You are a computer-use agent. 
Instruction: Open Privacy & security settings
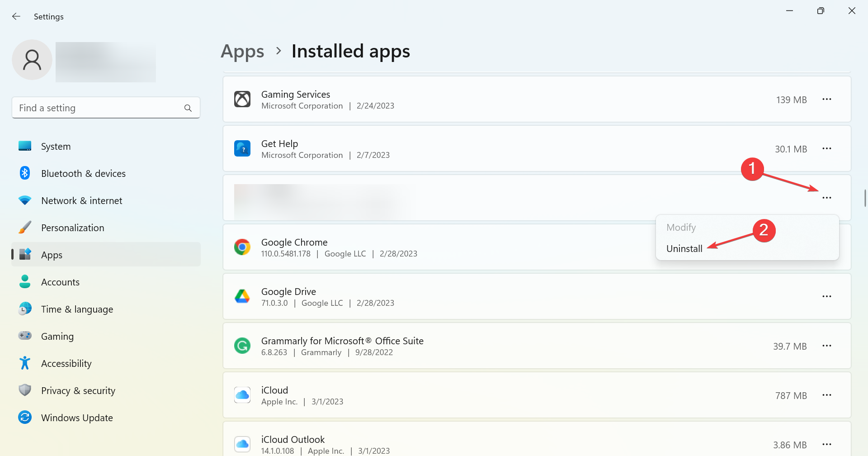tap(106, 390)
